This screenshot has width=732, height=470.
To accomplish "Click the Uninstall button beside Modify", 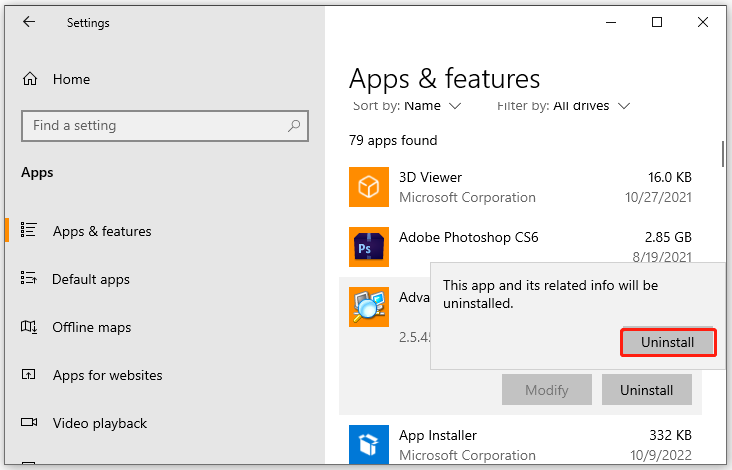I will pyautogui.click(x=647, y=390).
